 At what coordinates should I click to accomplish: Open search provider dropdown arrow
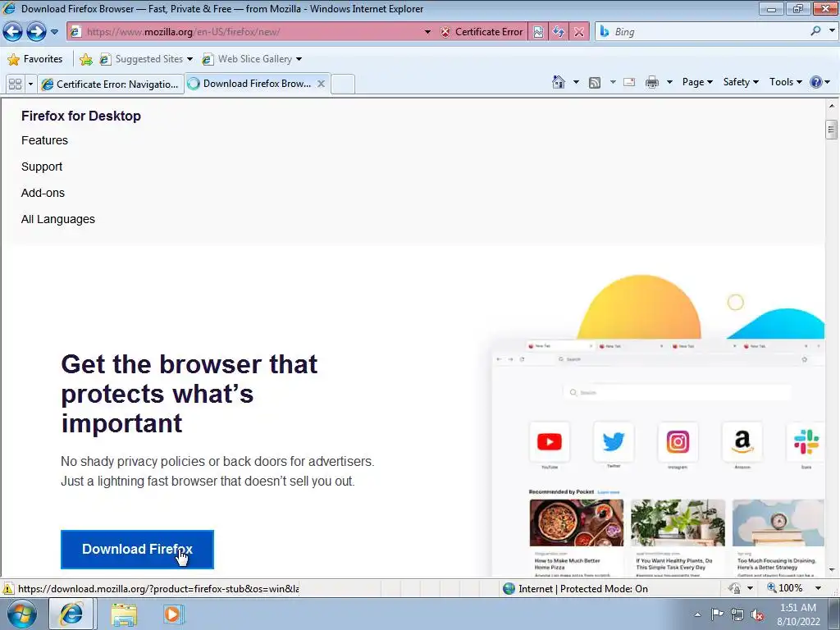coord(832,31)
